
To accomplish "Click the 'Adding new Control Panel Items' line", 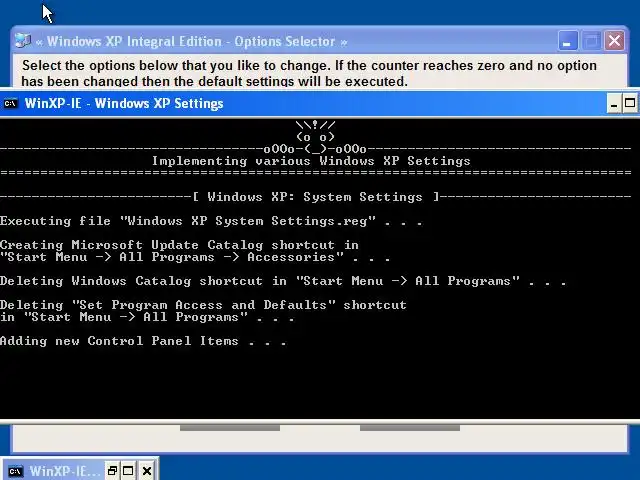I will (x=143, y=341).
